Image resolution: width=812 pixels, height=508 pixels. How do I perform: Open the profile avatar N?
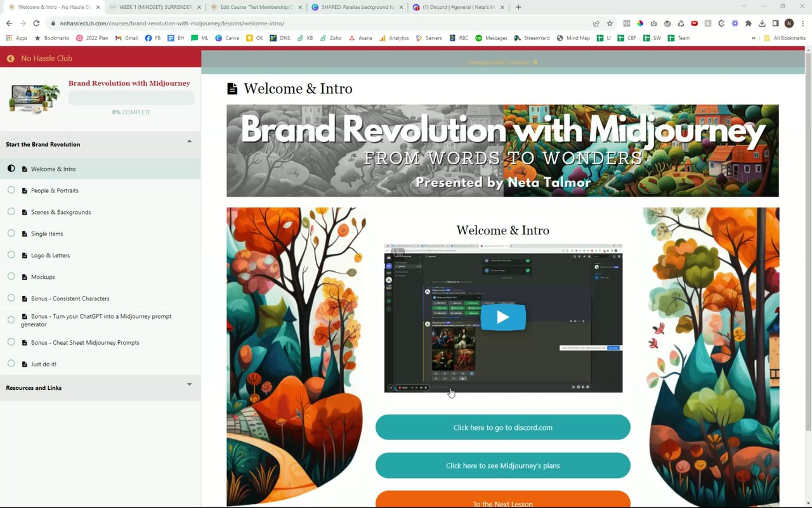pyautogui.click(x=789, y=23)
